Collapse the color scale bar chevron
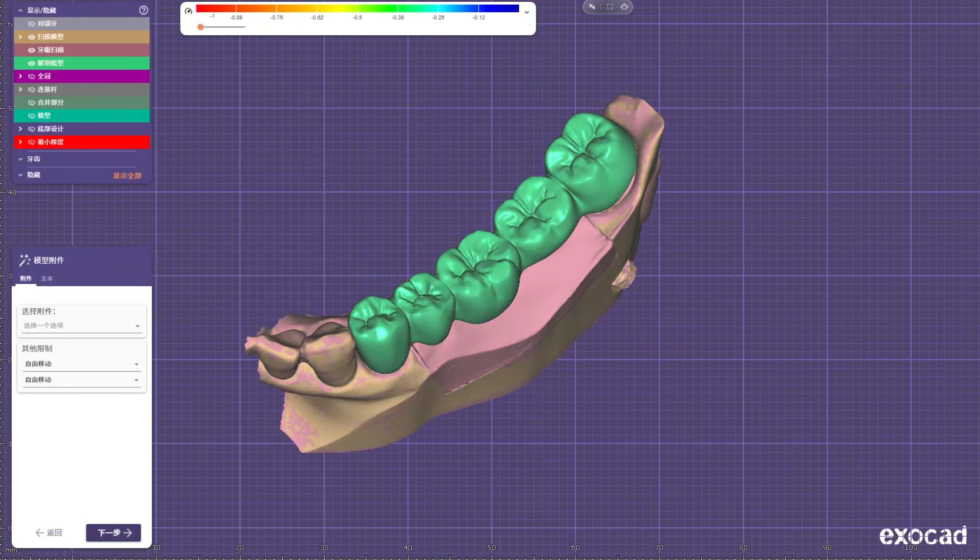 [x=527, y=12]
